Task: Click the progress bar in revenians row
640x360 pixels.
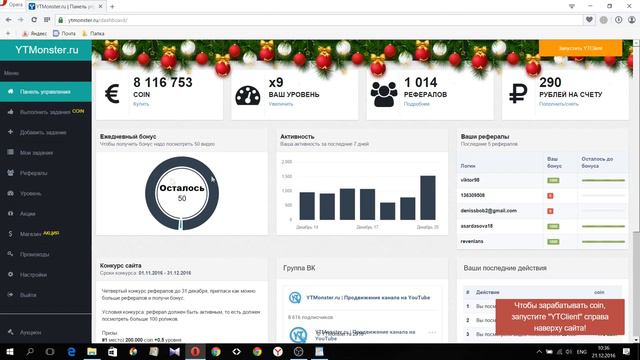Action: tap(603, 242)
